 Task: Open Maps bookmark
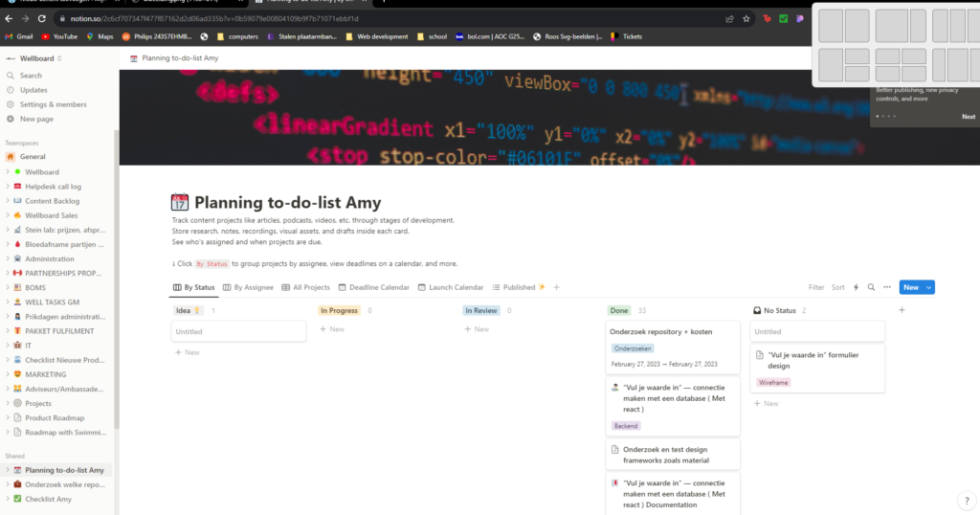point(100,36)
